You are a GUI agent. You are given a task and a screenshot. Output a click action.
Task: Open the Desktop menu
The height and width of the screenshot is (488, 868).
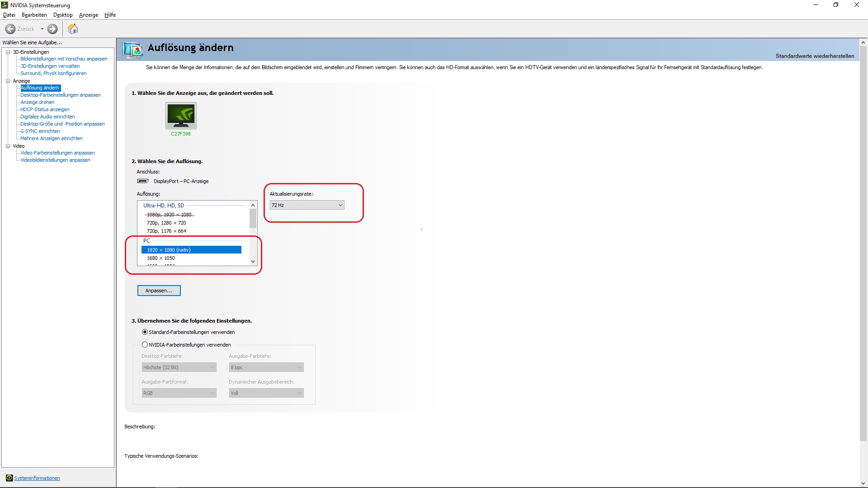(63, 15)
